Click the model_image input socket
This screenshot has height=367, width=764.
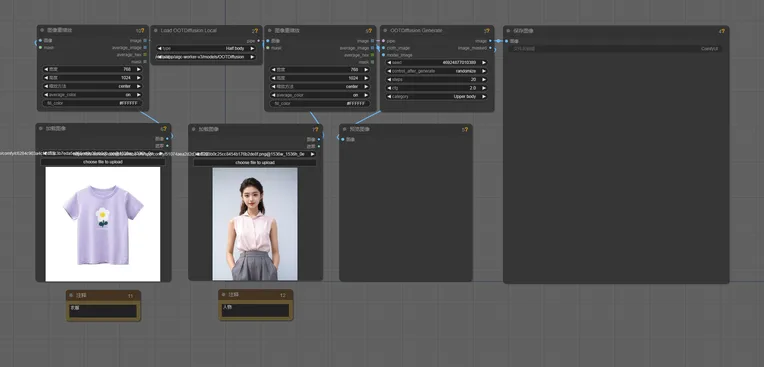coord(383,55)
